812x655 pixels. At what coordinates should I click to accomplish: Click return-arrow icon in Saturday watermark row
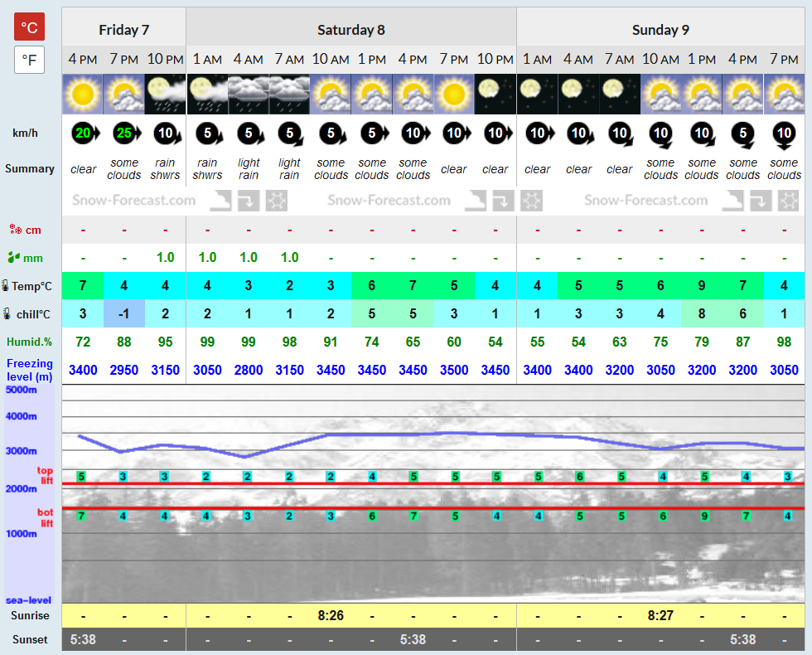pyautogui.click(x=504, y=201)
